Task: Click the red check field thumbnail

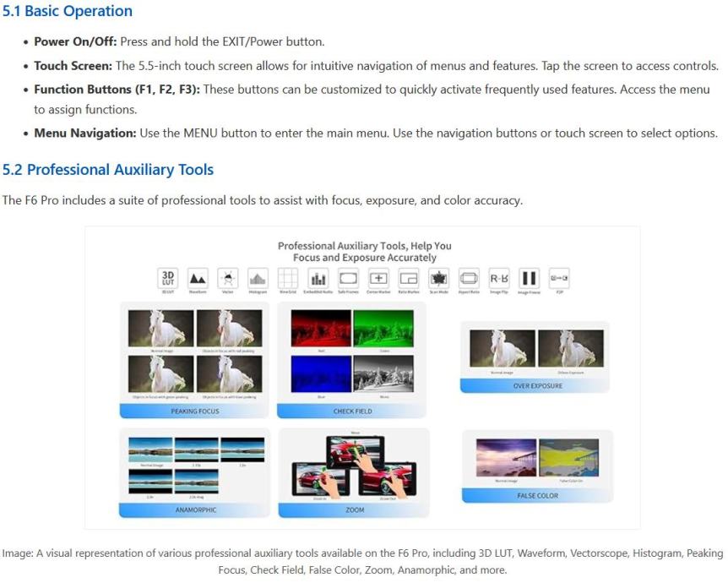Action: tap(320, 328)
